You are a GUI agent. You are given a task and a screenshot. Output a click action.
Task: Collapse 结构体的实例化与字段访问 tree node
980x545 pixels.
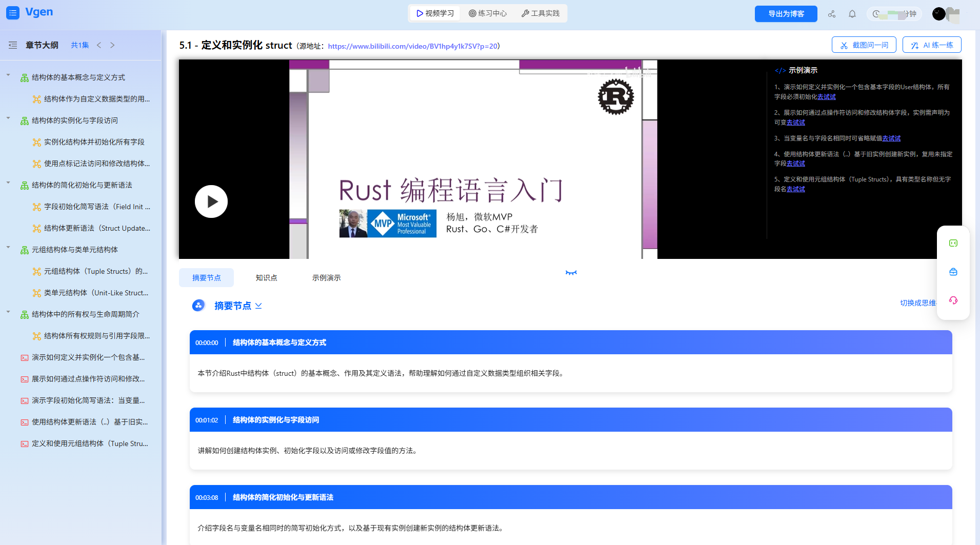(8, 118)
